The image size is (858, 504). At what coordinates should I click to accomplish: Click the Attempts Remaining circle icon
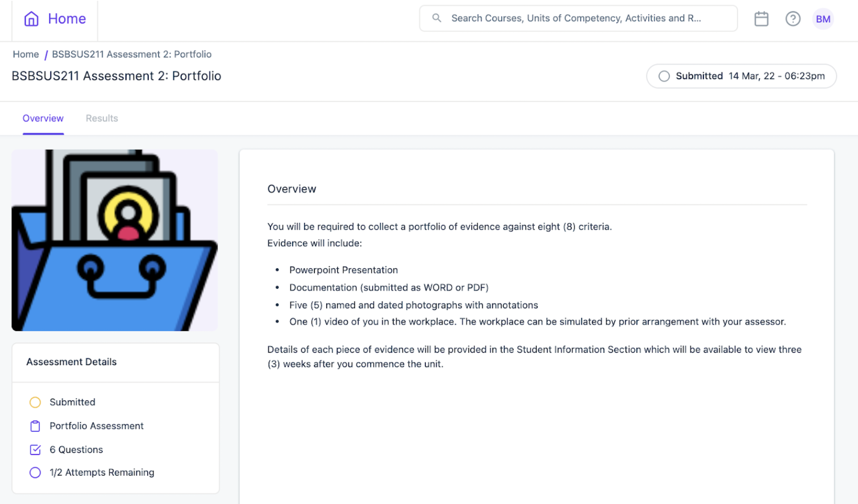click(x=35, y=472)
